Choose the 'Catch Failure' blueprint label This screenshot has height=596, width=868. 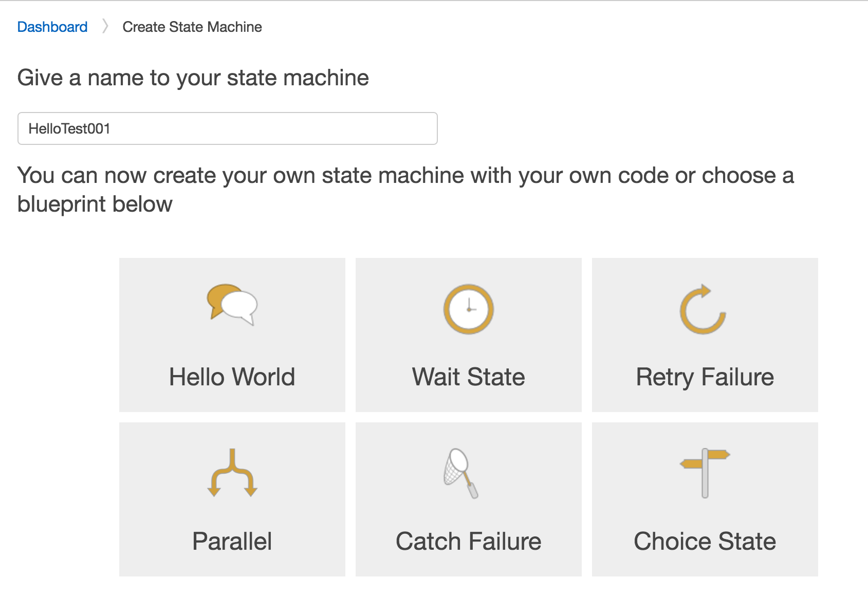(469, 542)
